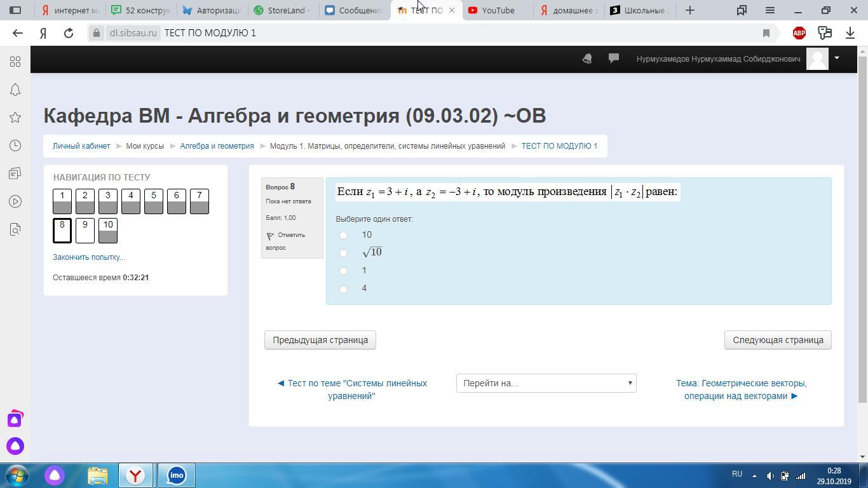Switch to the Сообщени tab
Viewport: 868px width, 488px height.
[x=354, y=10]
